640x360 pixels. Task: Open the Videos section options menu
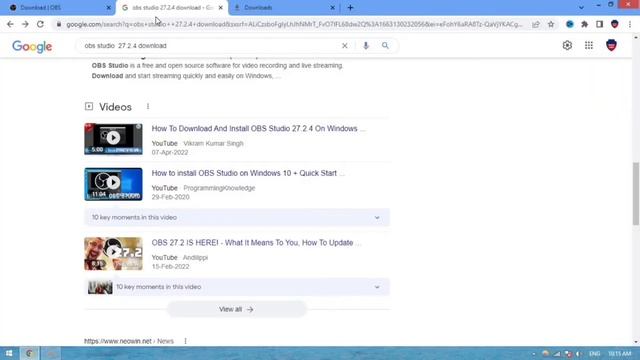tap(148, 107)
